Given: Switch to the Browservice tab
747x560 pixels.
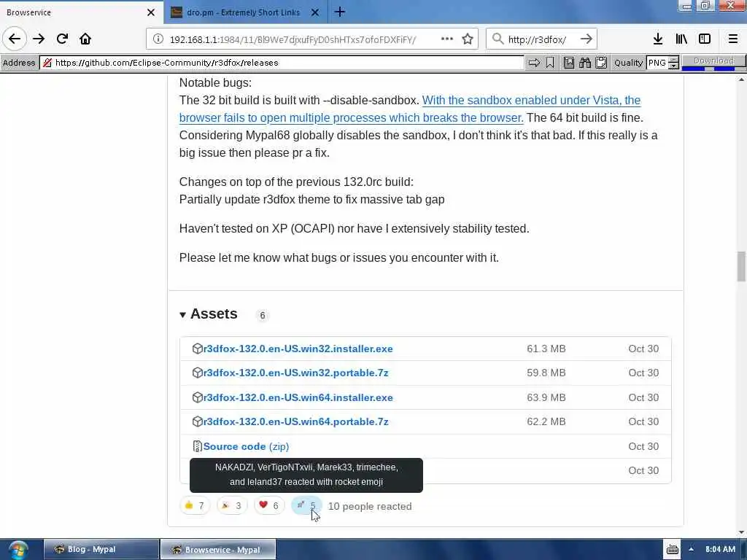Looking at the screenshot, I should [71, 12].
